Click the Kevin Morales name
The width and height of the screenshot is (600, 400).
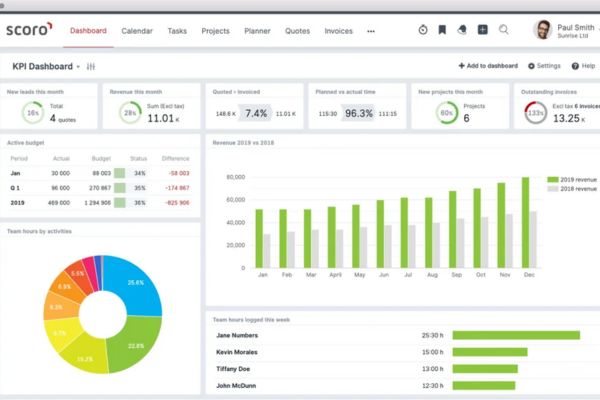click(236, 352)
